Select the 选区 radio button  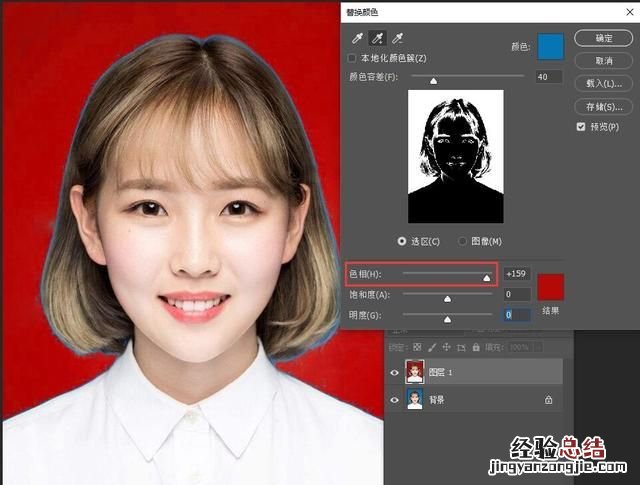pos(403,241)
